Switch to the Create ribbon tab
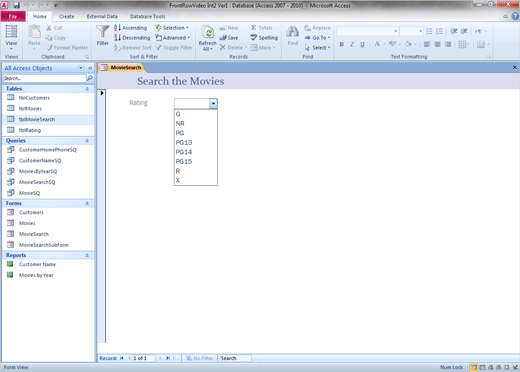 pos(67,16)
